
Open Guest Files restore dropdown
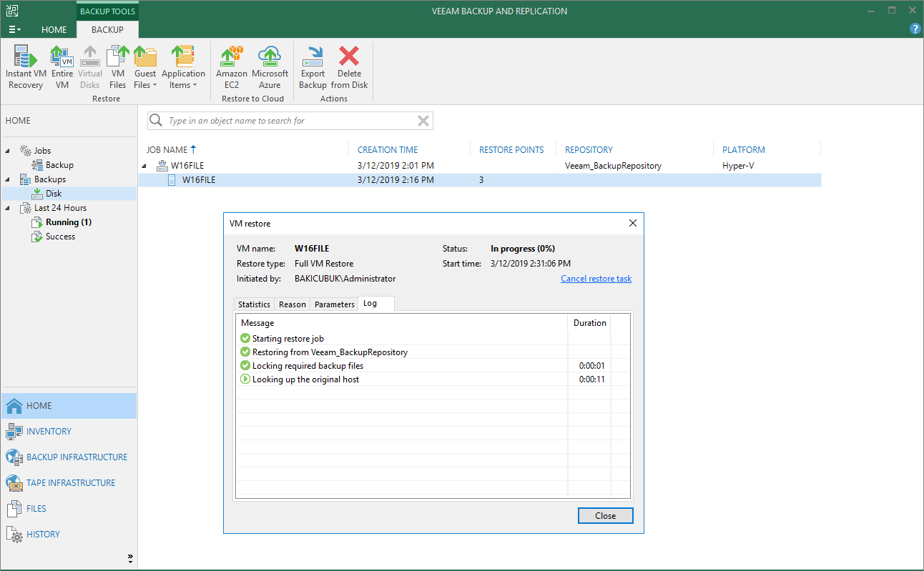pos(145,68)
